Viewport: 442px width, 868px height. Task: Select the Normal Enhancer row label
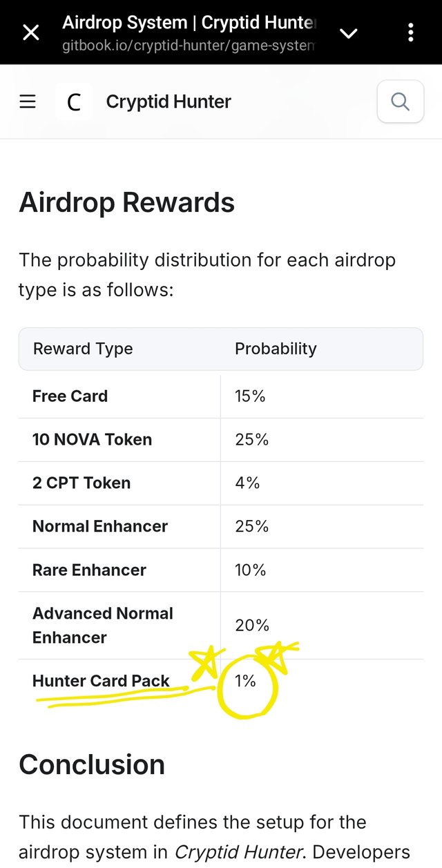click(100, 527)
